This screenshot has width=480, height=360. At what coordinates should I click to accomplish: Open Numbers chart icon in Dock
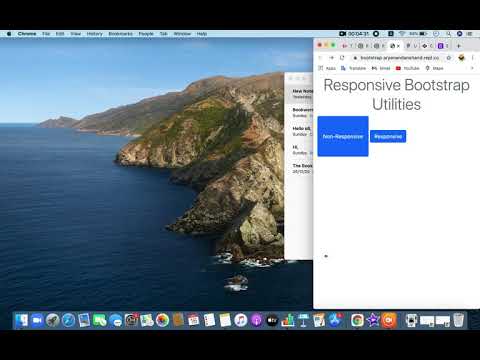[288, 320]
